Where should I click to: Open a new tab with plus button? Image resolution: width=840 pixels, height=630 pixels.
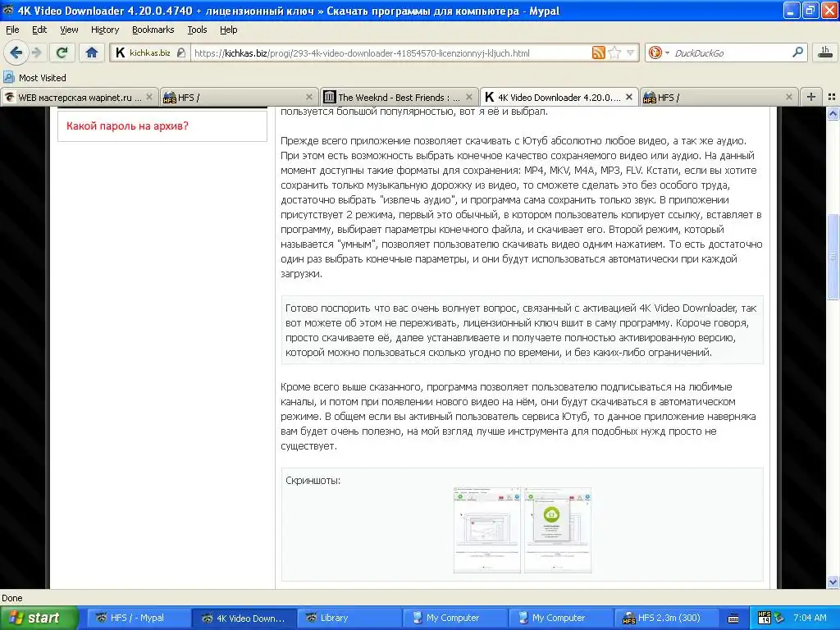(x=811, y=97)
